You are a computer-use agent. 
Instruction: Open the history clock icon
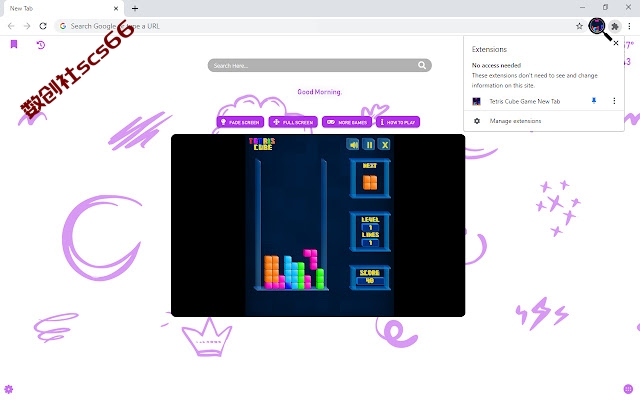(x=40, y=44)
